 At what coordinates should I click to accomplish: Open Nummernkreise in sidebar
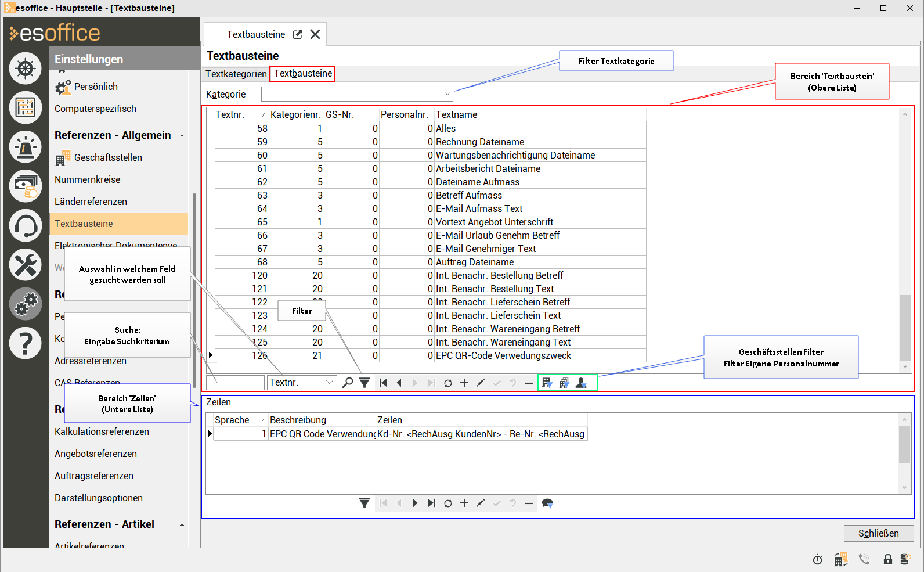pyautogui.click(x=88, y=179)
